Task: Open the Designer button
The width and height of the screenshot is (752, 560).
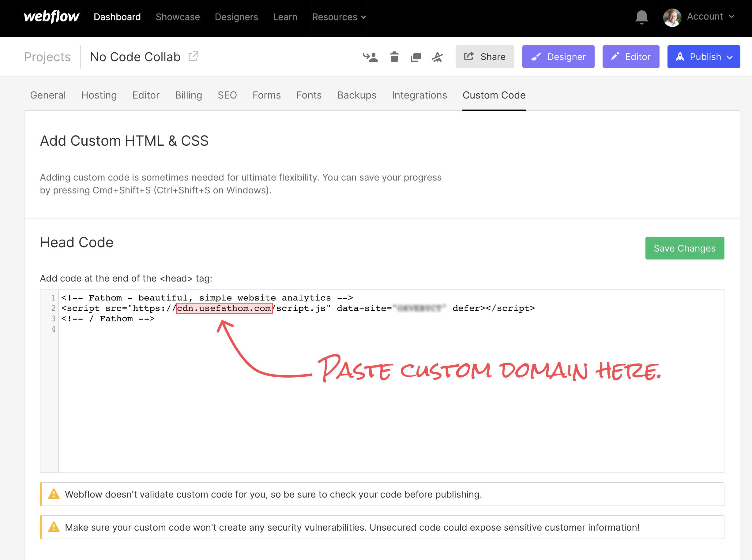Action: coord(558,57)
